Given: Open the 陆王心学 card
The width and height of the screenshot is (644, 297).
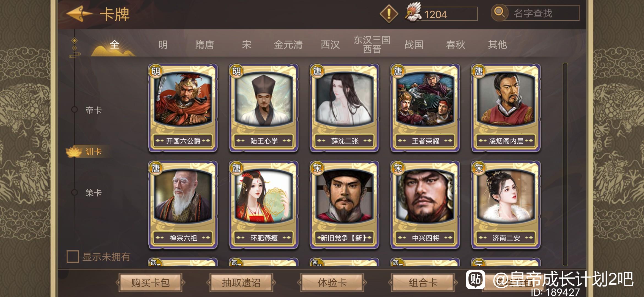Looking at the screenshot, I should click(264, 108).
